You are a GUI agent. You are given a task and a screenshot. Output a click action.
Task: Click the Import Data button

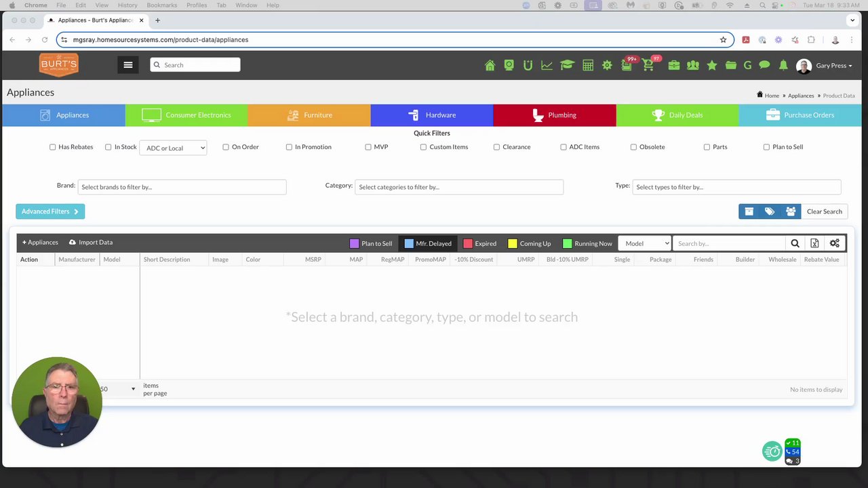tap(91, 243)
